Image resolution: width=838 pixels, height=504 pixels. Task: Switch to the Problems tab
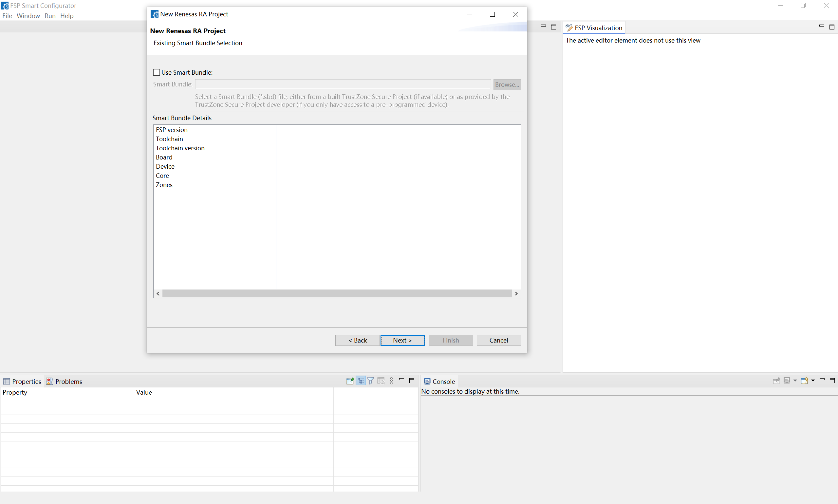pyautogui.click(x=64, y=382)
